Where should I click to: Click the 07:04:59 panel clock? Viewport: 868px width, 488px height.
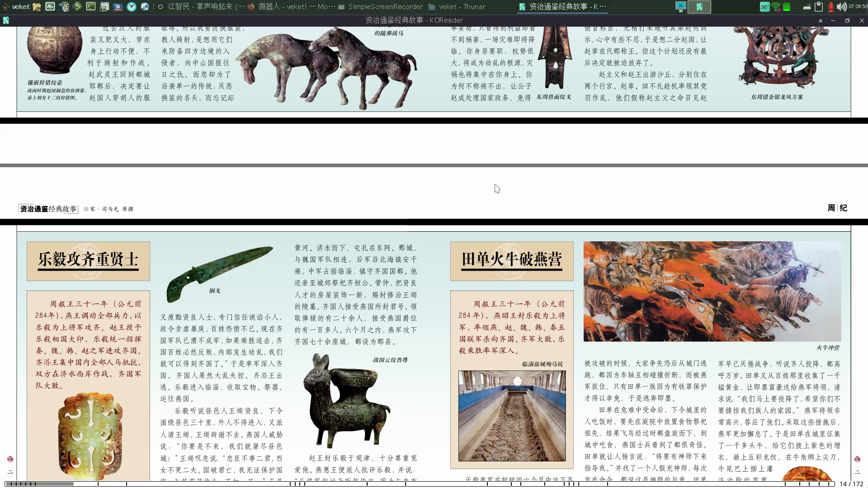pos(858,7)
